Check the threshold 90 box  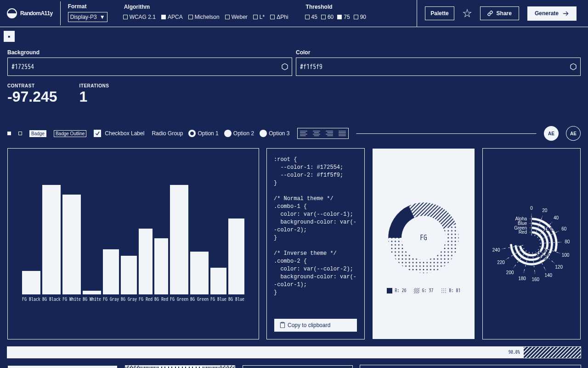point(356,17)
